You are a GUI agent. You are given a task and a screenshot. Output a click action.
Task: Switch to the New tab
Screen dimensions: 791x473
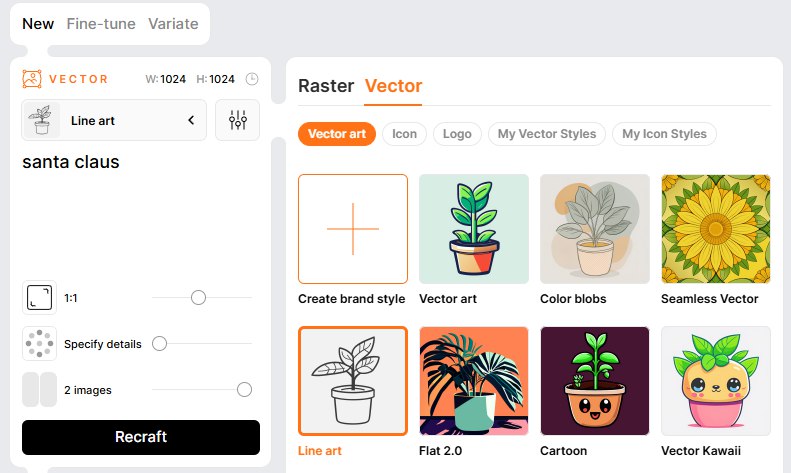coord(38,24)
